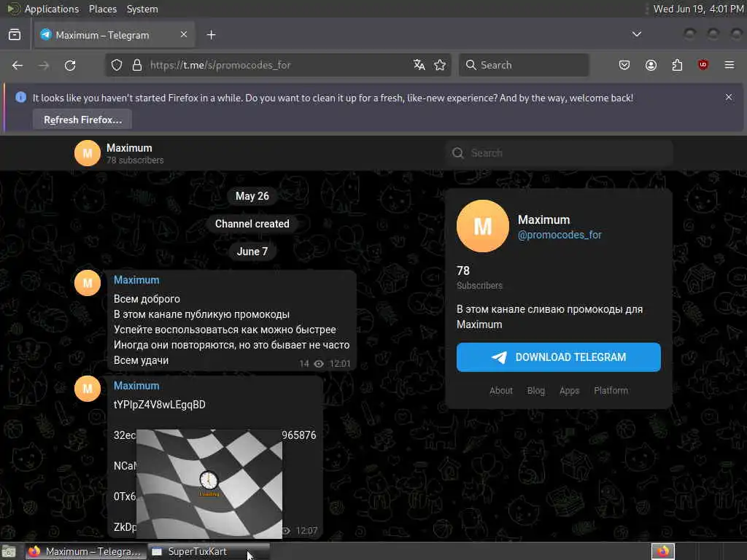
Task: Open the Apps footer link
Action: point(569,391)
